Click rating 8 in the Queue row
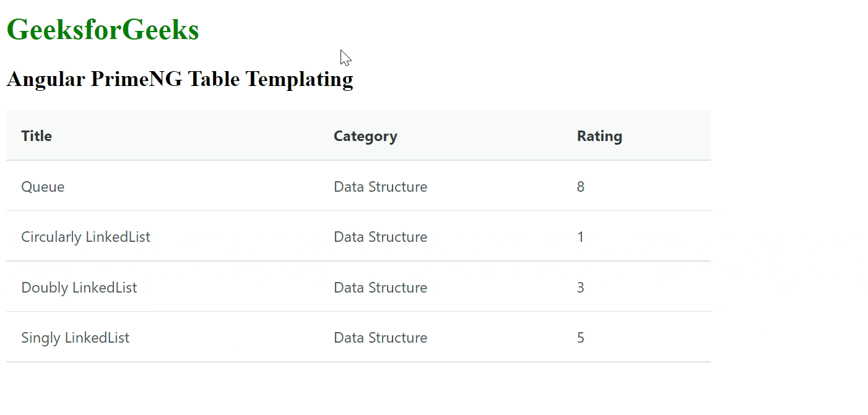Image resolution: width=868 pixels, height=415 pixels. [x=581, y=187]
